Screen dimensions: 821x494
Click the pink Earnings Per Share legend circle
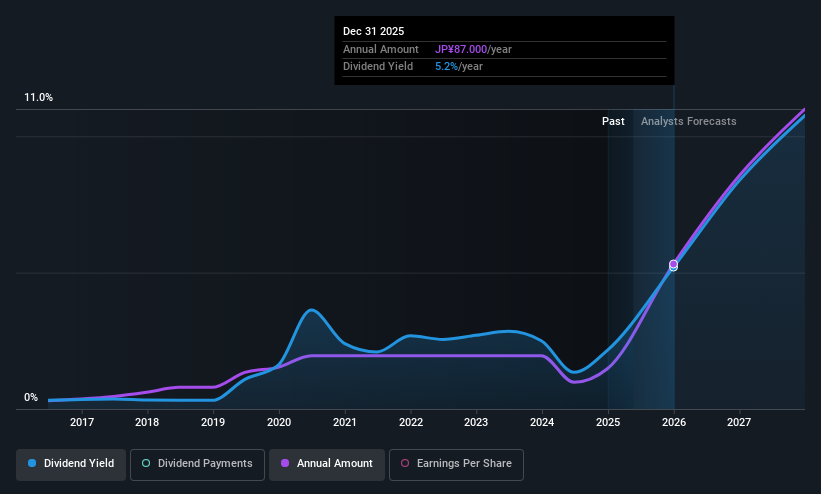point(405,463)
